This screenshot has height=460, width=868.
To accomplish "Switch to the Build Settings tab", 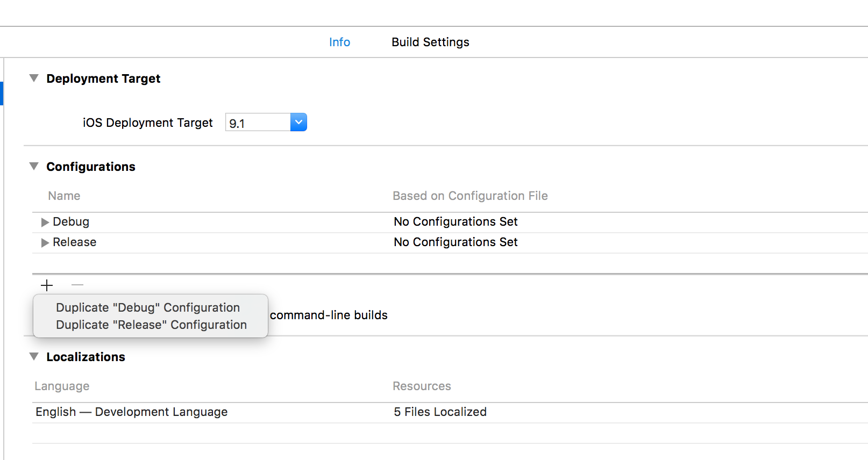I will 430,42.
